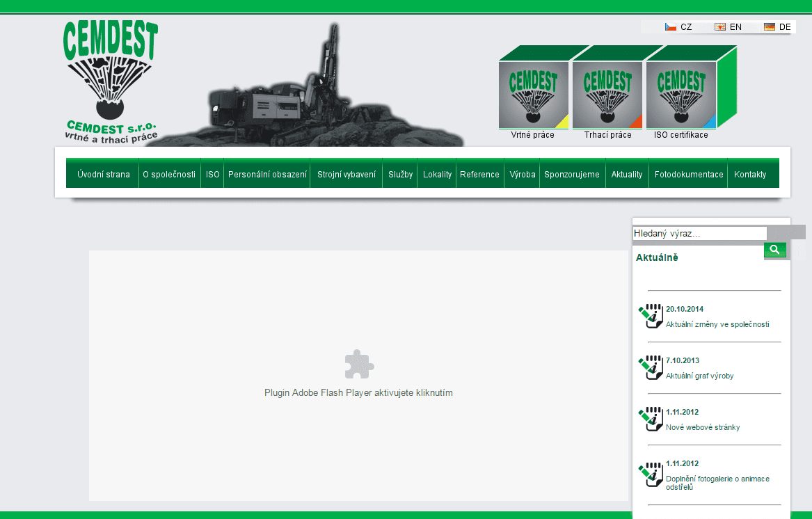The image size is (812, 519).
Task: Open the Reference menu item
Action: [479, 175]
